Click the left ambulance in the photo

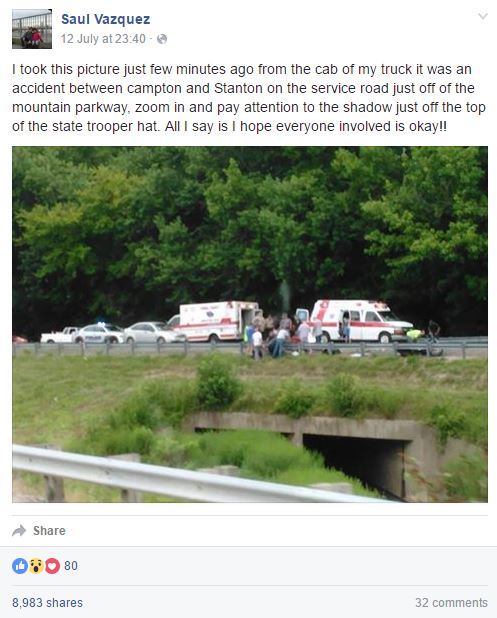pos(214,321)
